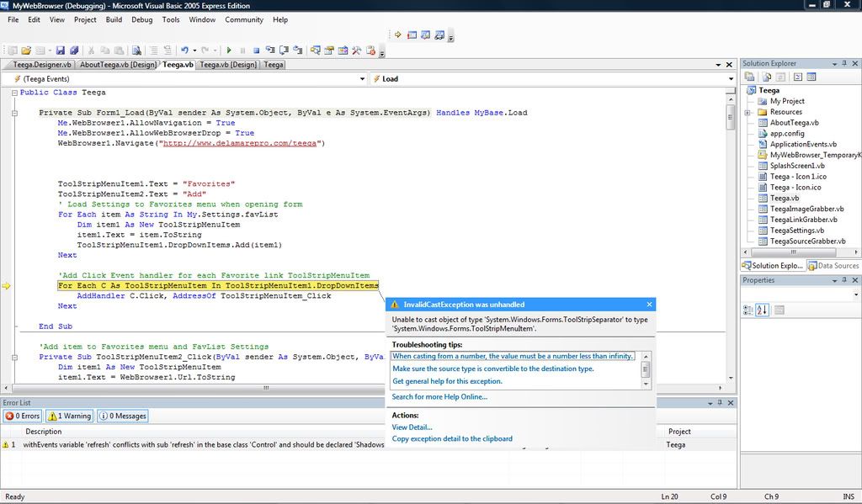862x504 pixels.
Task: Switch to the Data Sources tab
Action: coord(833,266)
